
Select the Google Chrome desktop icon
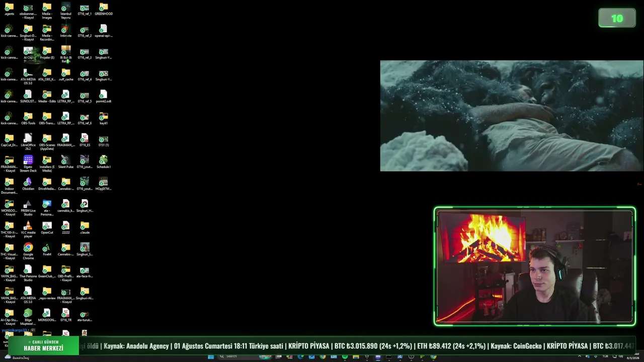pos(28,251)
